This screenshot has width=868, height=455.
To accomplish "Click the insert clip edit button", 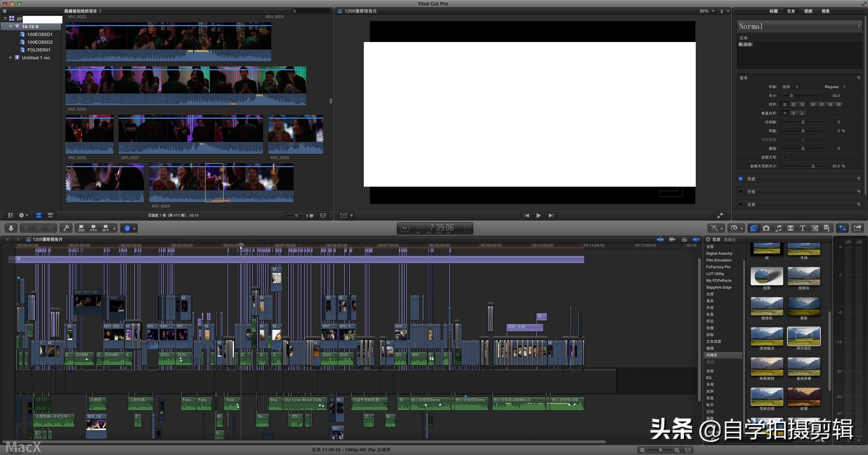I will (x=93, y=228).
